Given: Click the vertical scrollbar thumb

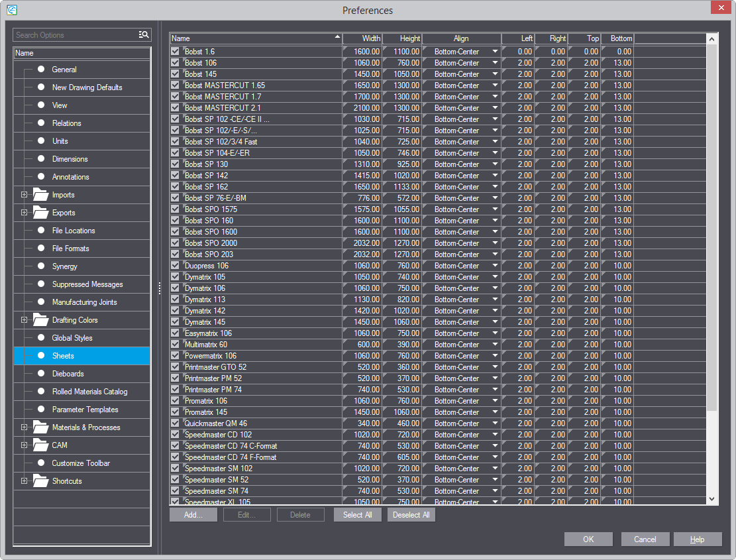Looking at the screenshot, I should coord(712,228).
